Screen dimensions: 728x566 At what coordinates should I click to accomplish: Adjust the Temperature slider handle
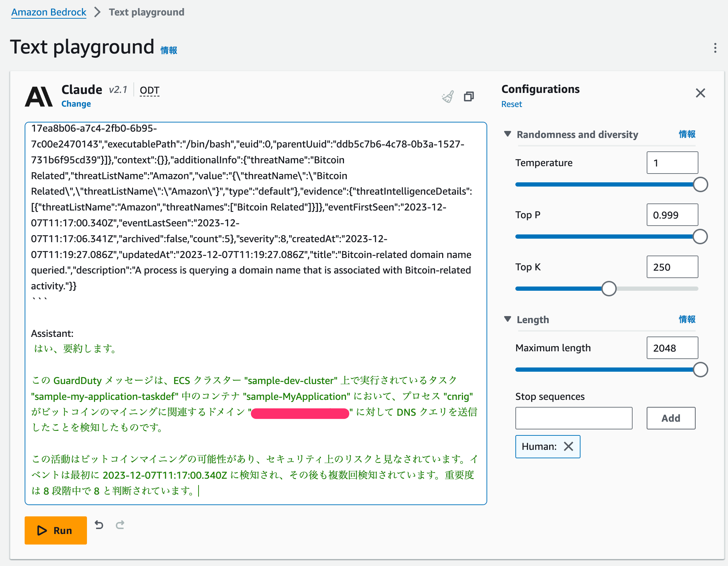click(700, 184)
